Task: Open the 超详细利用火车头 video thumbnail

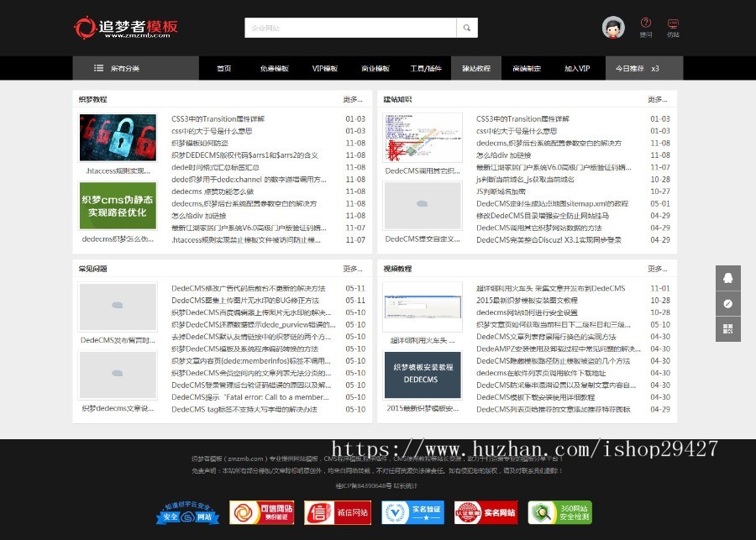Action: point(423,307)
